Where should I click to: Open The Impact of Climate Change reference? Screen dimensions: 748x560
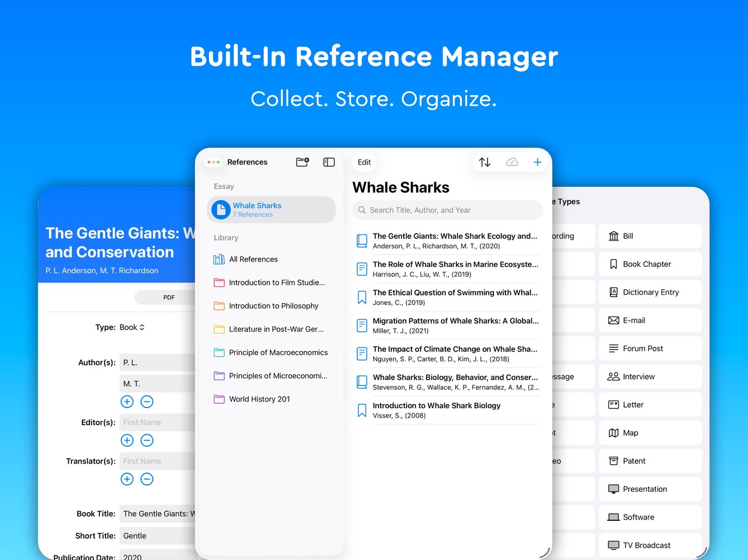tap(448, 354)
